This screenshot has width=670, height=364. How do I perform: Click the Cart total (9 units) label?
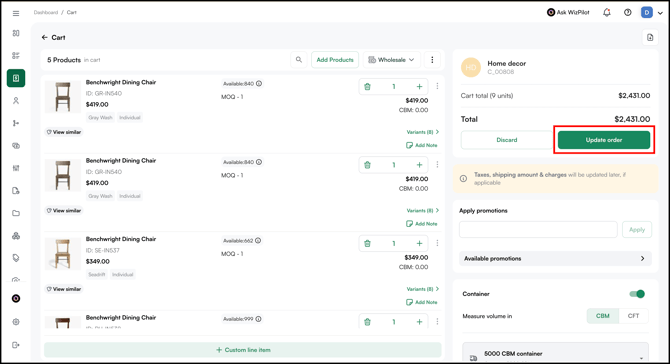tap(487, 96)
